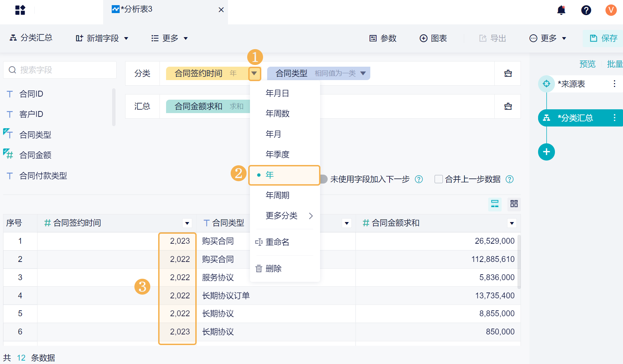Viewport: 623px width, 364px height.
Task: Toggle 未使用字段加入下一步 switch
Action: click(x=324, y=179)
